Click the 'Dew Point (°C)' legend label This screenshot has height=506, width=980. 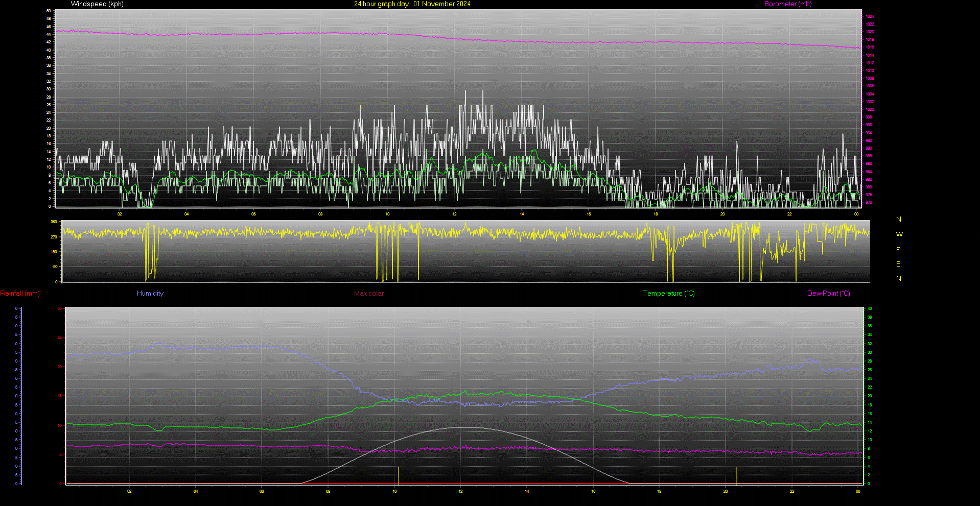(x=829, y=294)
